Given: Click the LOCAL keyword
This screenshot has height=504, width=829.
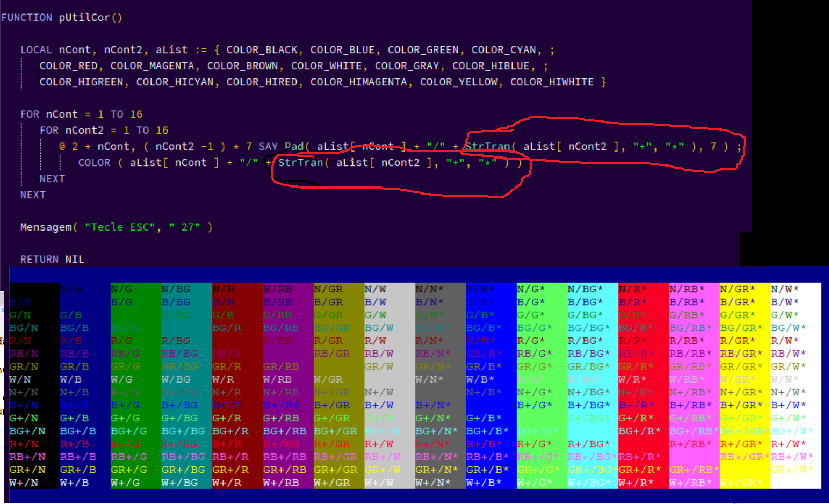Looking at the screenshot, I should click(36, 49).
